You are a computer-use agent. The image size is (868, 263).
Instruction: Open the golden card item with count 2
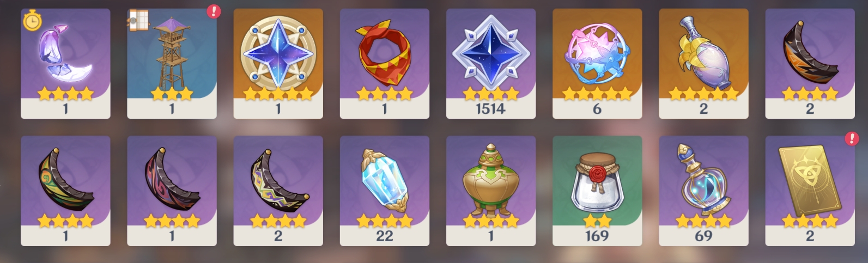[x=810, y=191]
